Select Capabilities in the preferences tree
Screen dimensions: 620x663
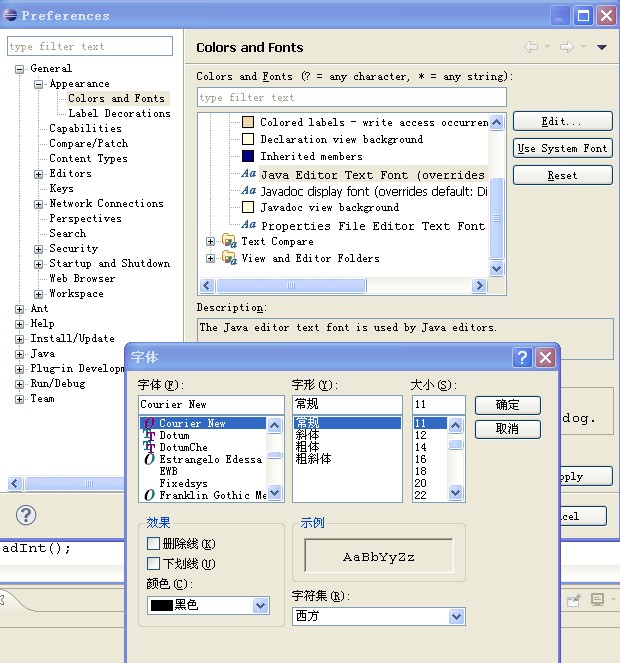(85, 128)
